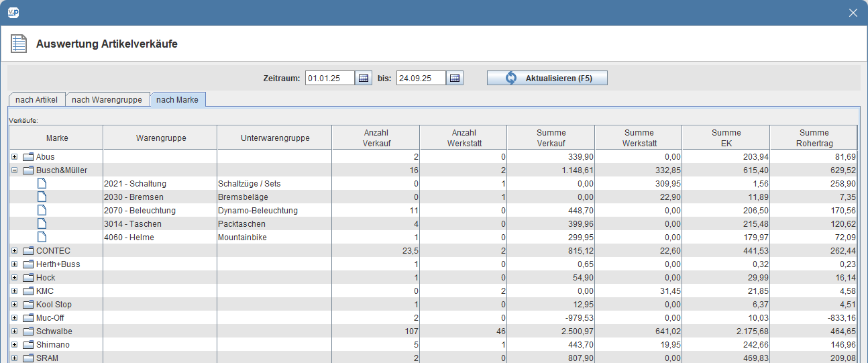Viewport: 868px width, 363px height.
Task: Click the document icon in the 4060 - Helme row
Action: (x=42, y=237)
